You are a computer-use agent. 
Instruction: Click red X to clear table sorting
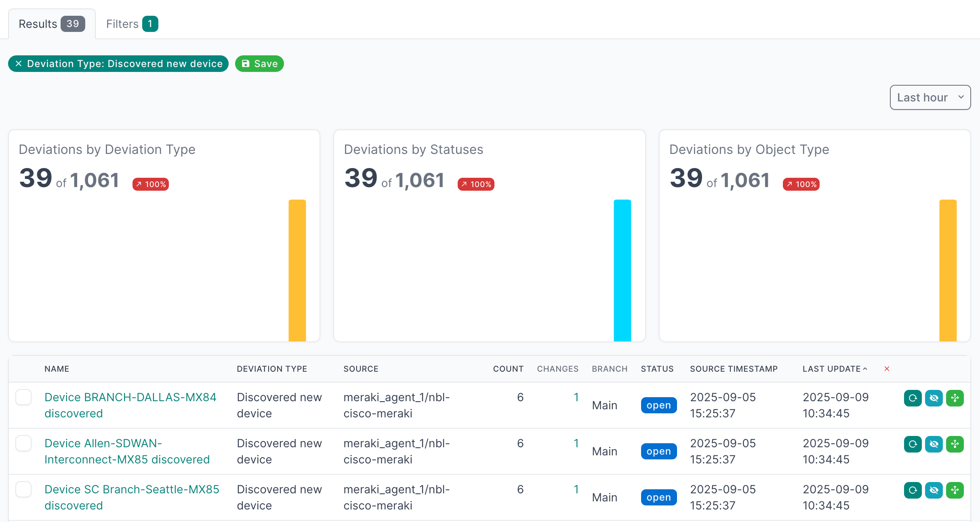(x=887, y=369)
